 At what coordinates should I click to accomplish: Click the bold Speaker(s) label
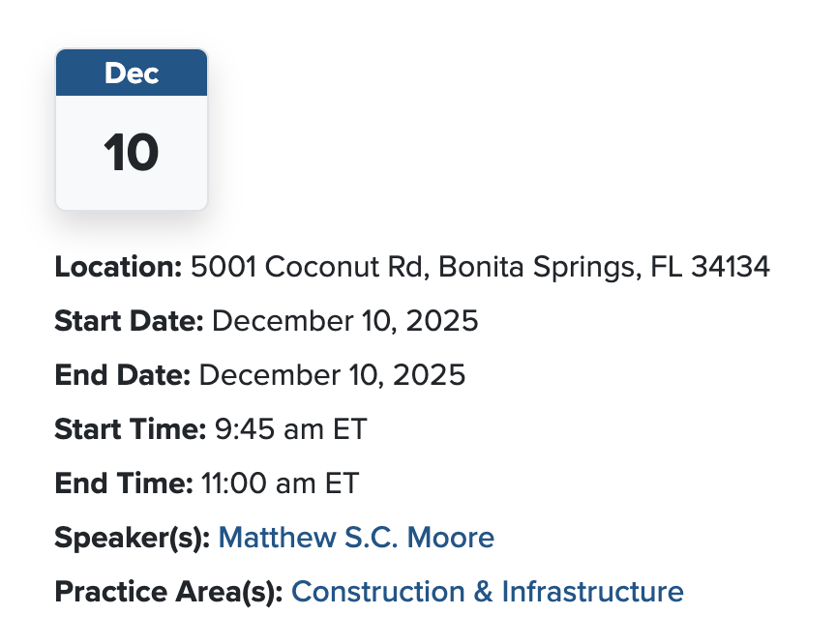[x=132, y=538]
